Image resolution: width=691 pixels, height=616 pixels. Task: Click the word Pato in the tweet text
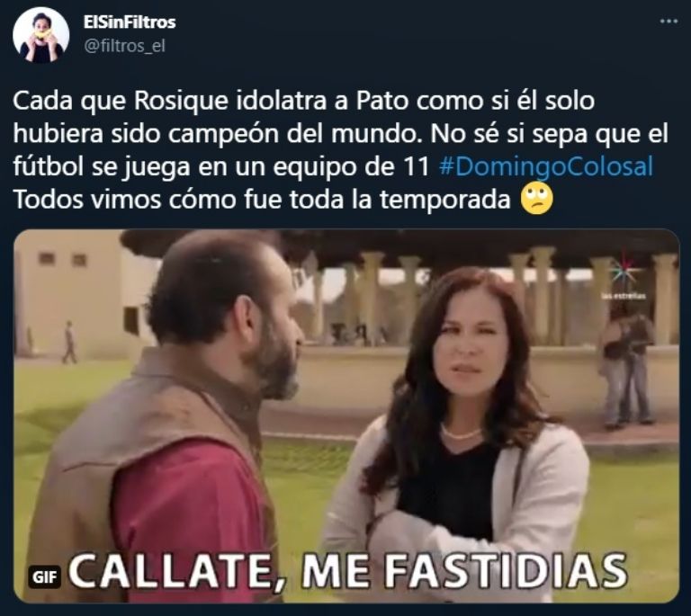[381, 102]
